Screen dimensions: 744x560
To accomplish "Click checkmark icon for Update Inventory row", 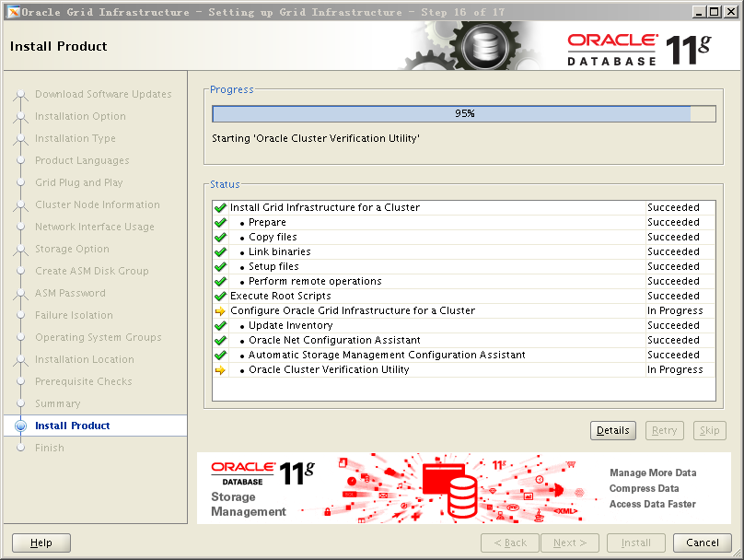I will 220,326.
